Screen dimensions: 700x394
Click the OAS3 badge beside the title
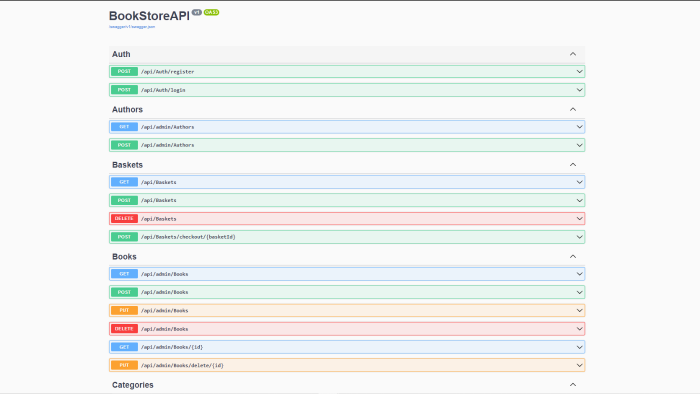tap(211, 12)
